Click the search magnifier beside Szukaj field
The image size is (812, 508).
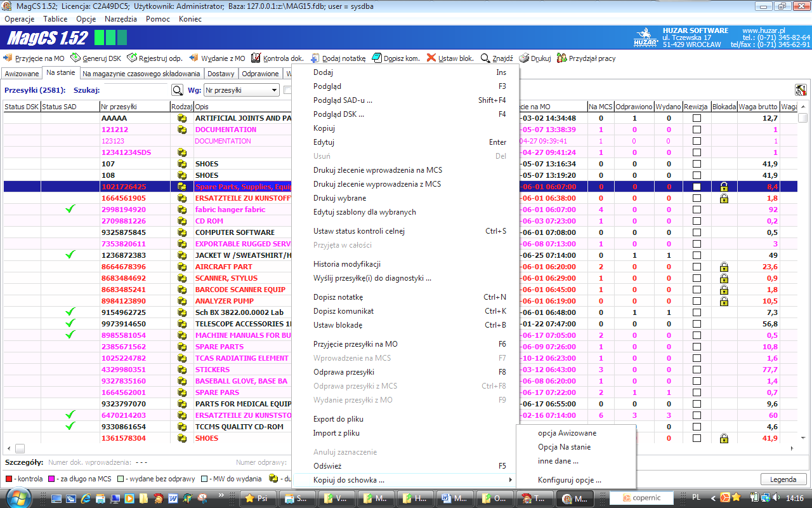(177, 90)
